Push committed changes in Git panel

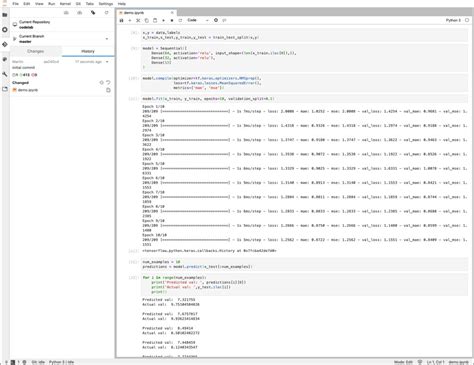[80, 13]
